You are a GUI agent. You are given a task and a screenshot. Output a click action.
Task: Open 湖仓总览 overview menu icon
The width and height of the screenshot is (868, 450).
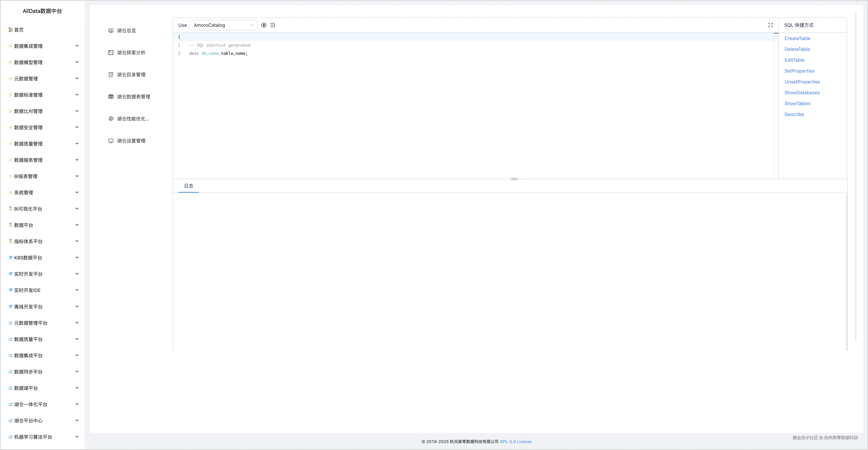(111, 31)
